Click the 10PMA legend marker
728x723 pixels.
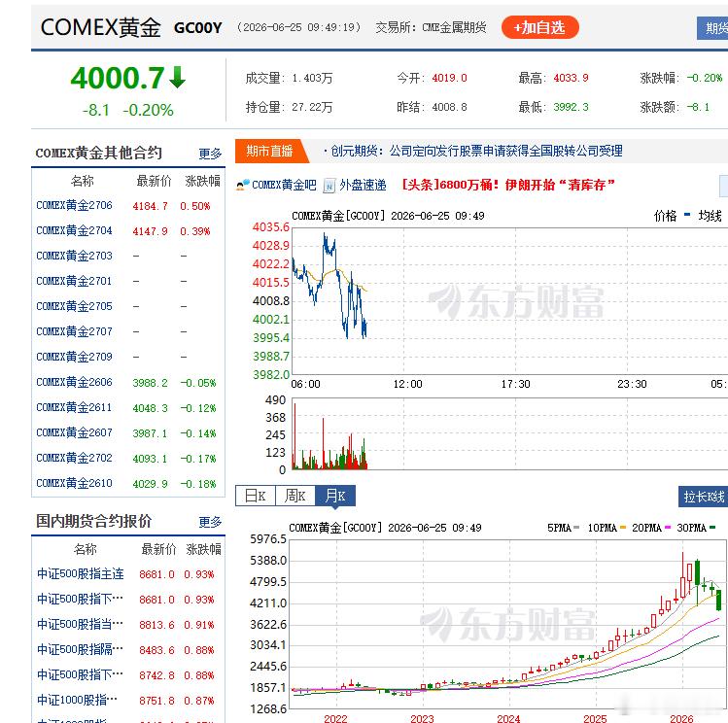coord(623,527)
